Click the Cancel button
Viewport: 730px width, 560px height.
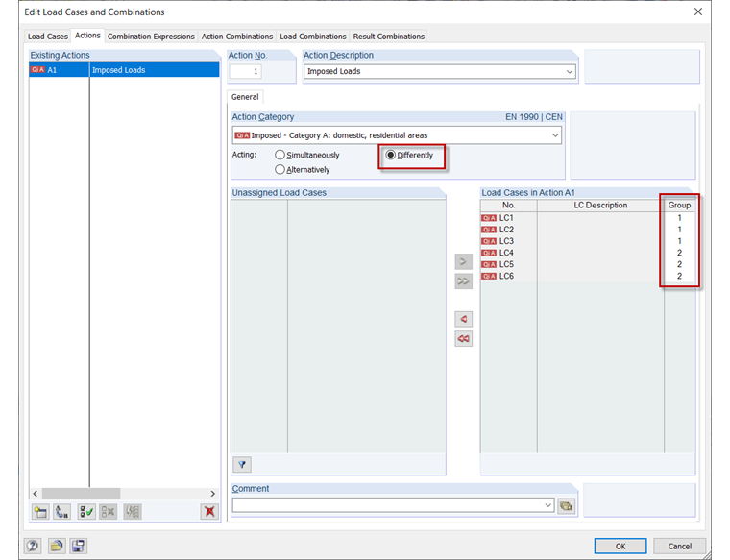pyautogui.click(x=680, y=546)
